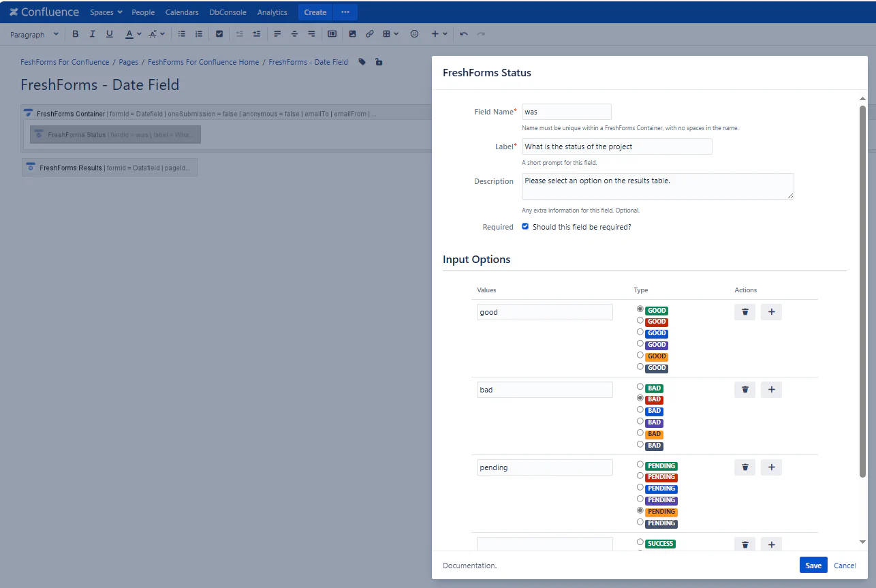Uncheck 'Should this field be required?' checkbox

[x=525, y=226]
